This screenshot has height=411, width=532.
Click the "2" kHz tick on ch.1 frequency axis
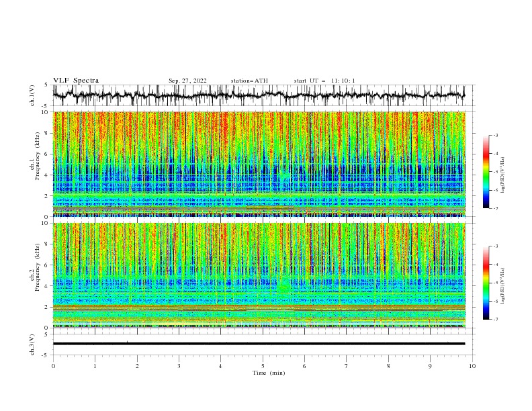click(x=46, y=195)
